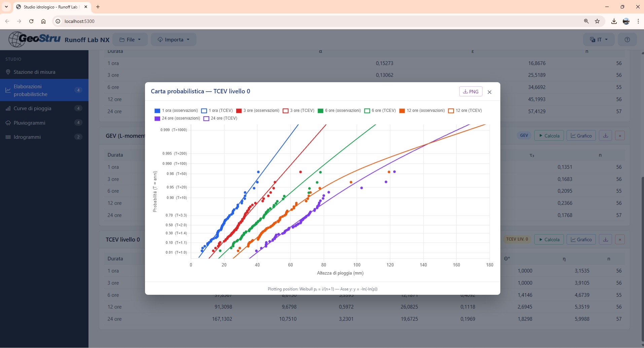Close the Carta probabilistica dialog
The image size is (644, 348).
[x=490, y=92]
